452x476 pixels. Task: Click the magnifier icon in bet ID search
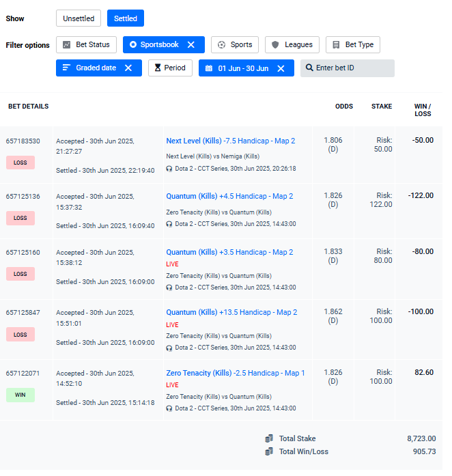point(309,68)
